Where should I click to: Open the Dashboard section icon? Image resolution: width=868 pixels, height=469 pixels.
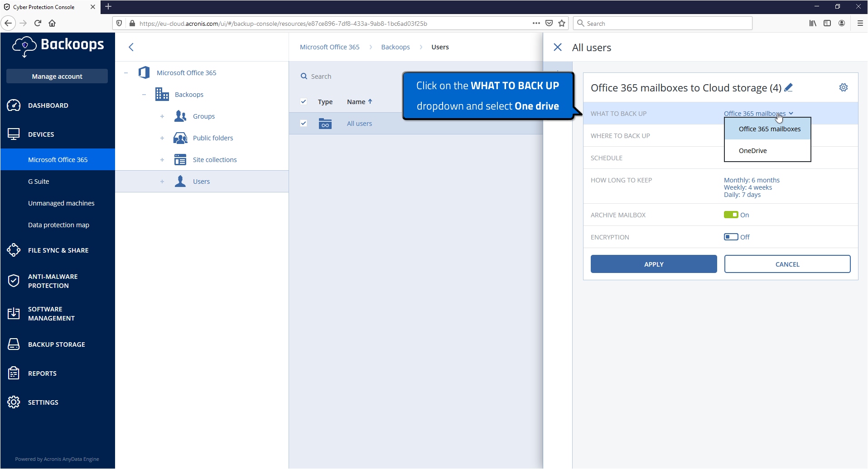tap(14, 105)
